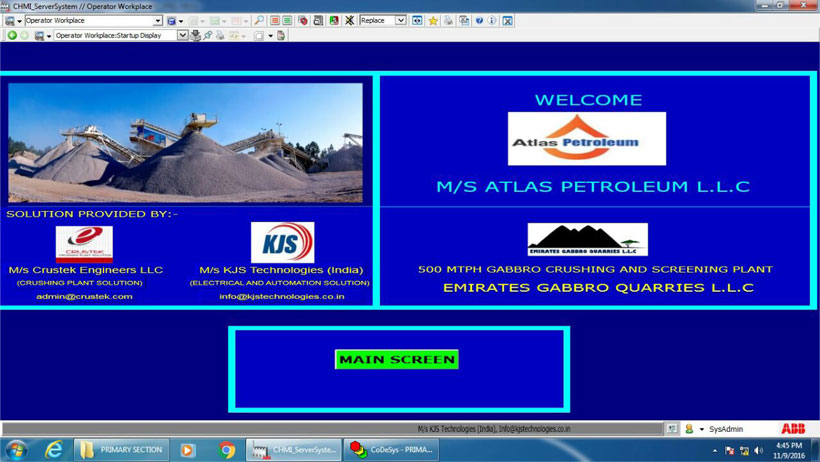The image size is (820, 462).
Task: Click the yellow star favorites icon
Action: pos(433,21)
